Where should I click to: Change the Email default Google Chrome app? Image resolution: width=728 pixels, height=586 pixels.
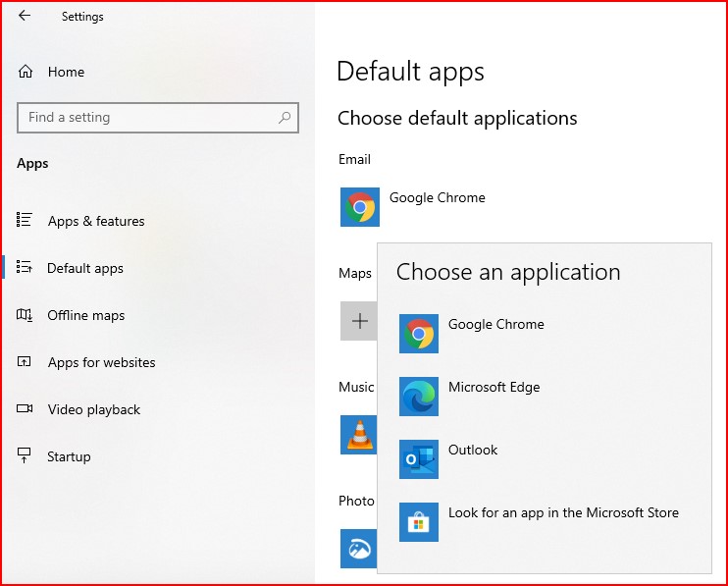click(x=437, y=198)
